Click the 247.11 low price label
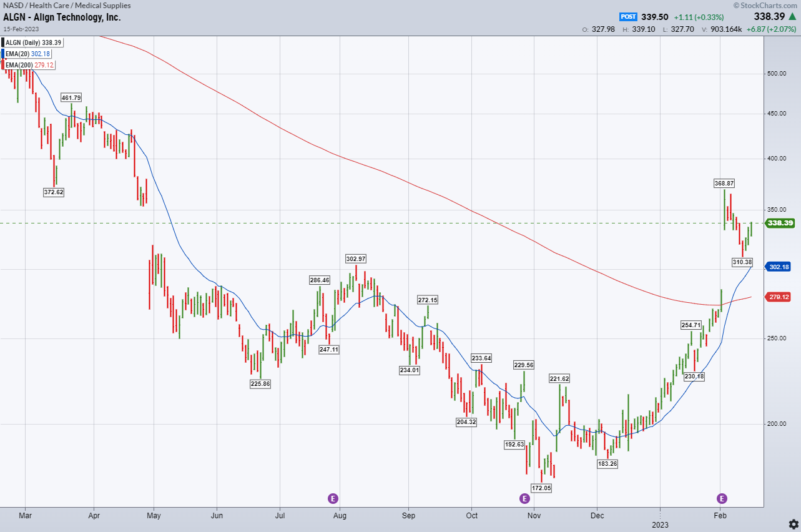 point(328,349)
